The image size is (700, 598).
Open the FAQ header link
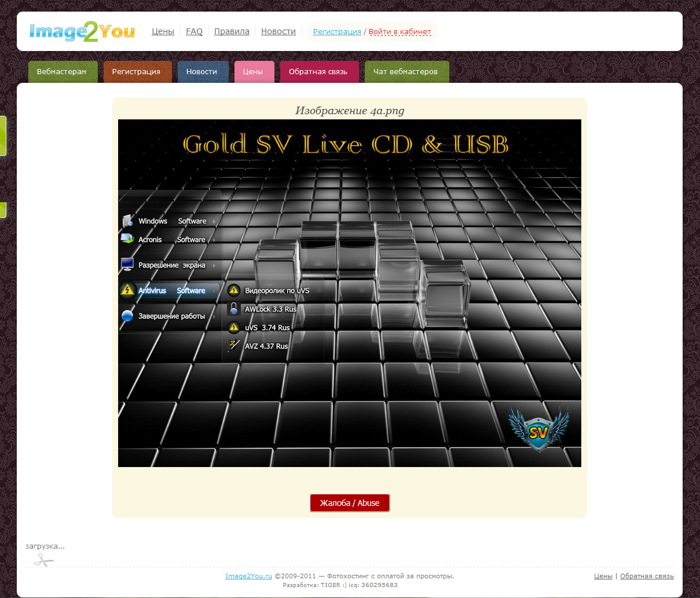[x=194, y=31]
